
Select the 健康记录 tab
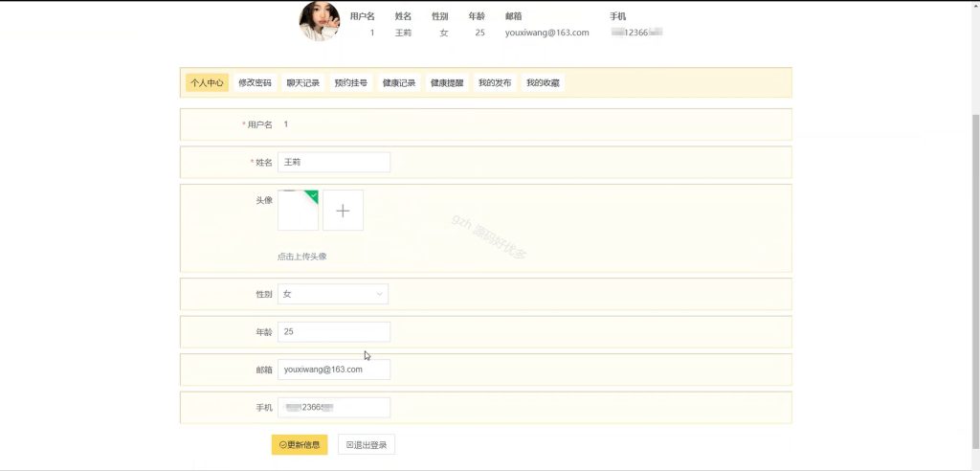coord(399,82)
